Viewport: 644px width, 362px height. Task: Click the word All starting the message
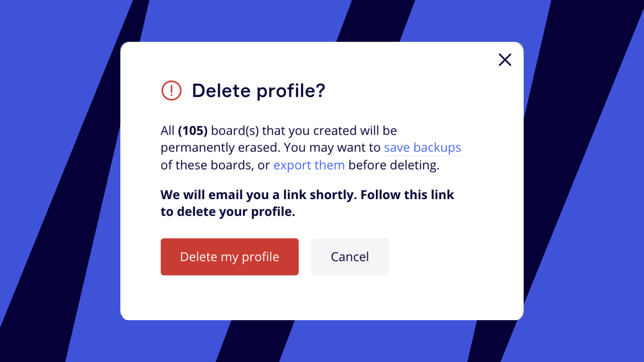(x=167, y=131)
